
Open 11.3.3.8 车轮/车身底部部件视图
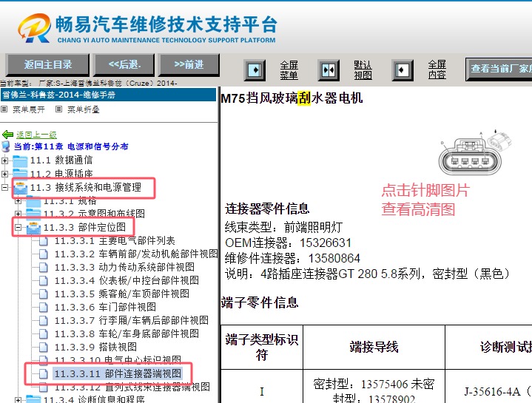[127, 333]
